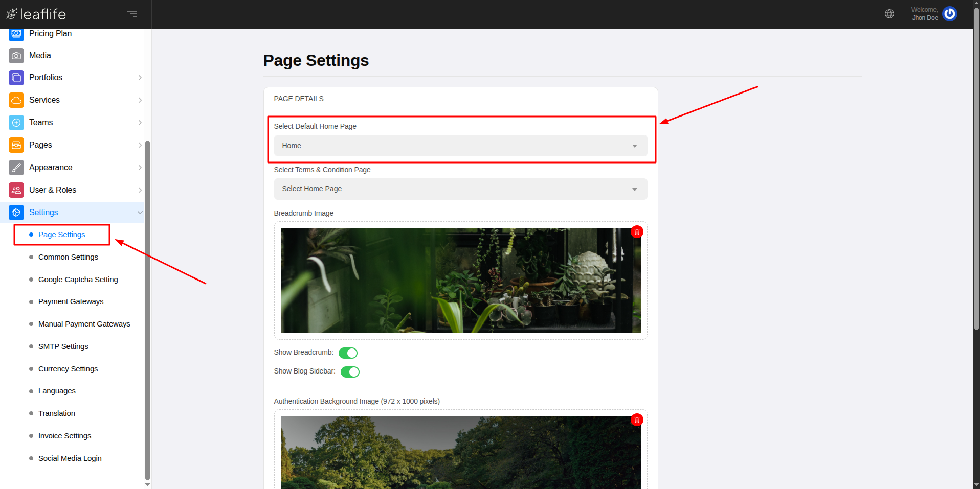Open the Services menu label
The width and height of the screenshot is (980, 489).
pos(44,100)
